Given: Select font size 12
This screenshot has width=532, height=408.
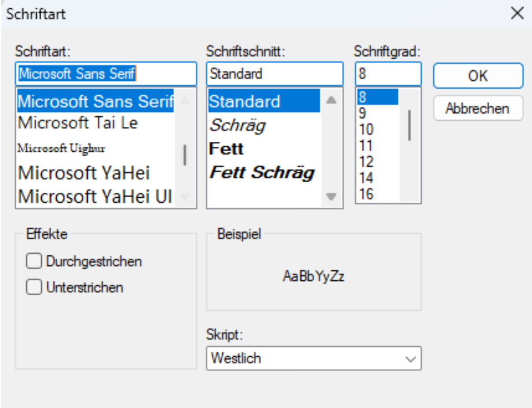Looking at the screenshot, I should click(x=378, y=162).
